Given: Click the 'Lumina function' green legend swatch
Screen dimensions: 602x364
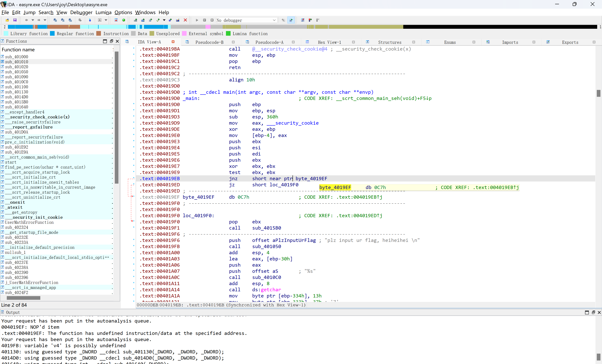Looking at the screenshot, I should point(228,34).
